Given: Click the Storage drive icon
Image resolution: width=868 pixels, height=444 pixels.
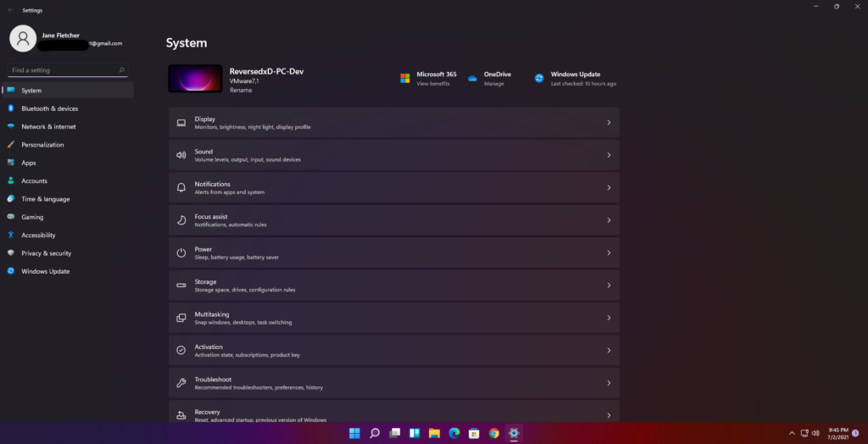Looking at the screenshot, I should (181, 285).
